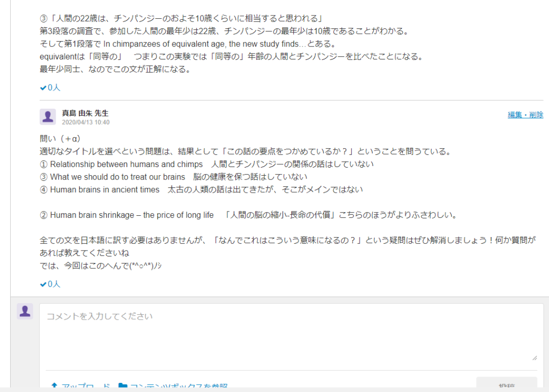Click the commenter name 真島 由朱 先生
Screen dimensions: 549x392
(85, 113)
